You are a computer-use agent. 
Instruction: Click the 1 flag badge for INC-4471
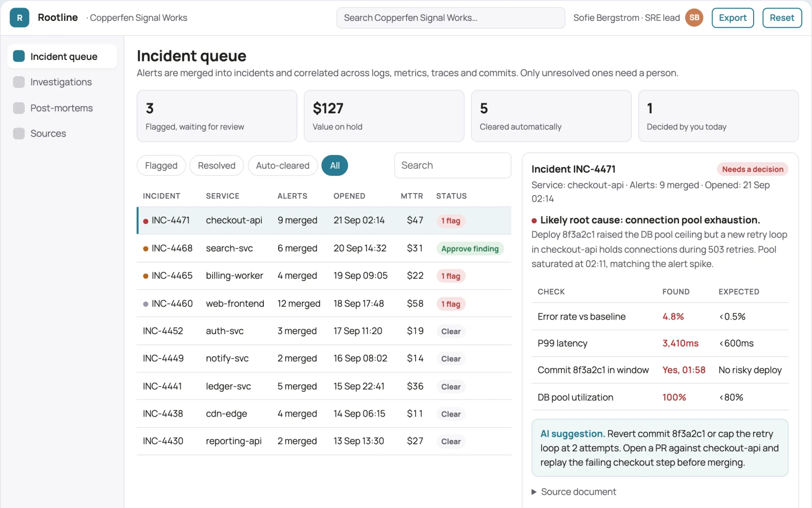coord(451,220)
